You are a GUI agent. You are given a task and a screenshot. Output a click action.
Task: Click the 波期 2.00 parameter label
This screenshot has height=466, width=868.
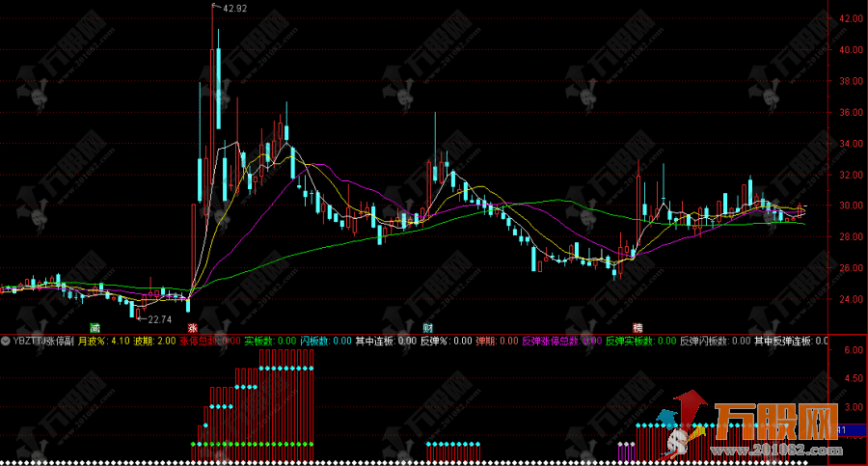click(x=154, y=341)
